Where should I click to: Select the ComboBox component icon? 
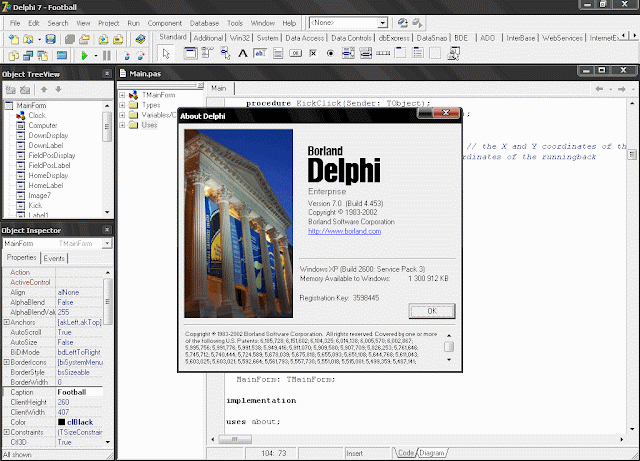366,53
